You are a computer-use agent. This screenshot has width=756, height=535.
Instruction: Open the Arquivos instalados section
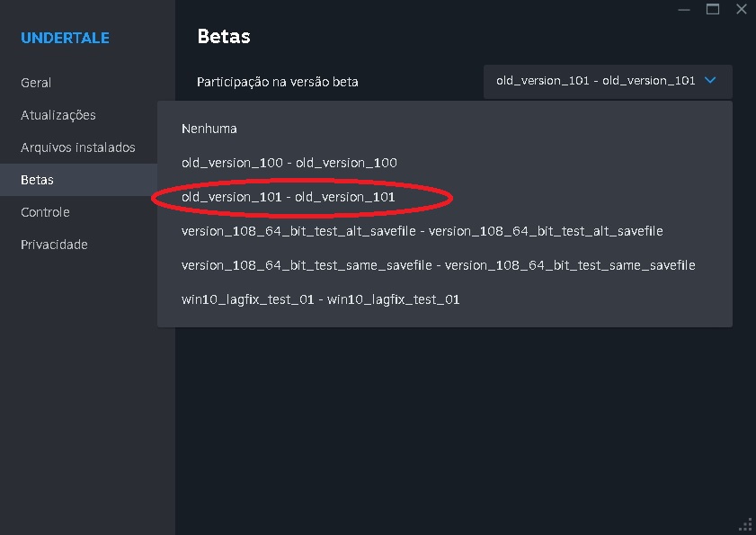point(78,147)
